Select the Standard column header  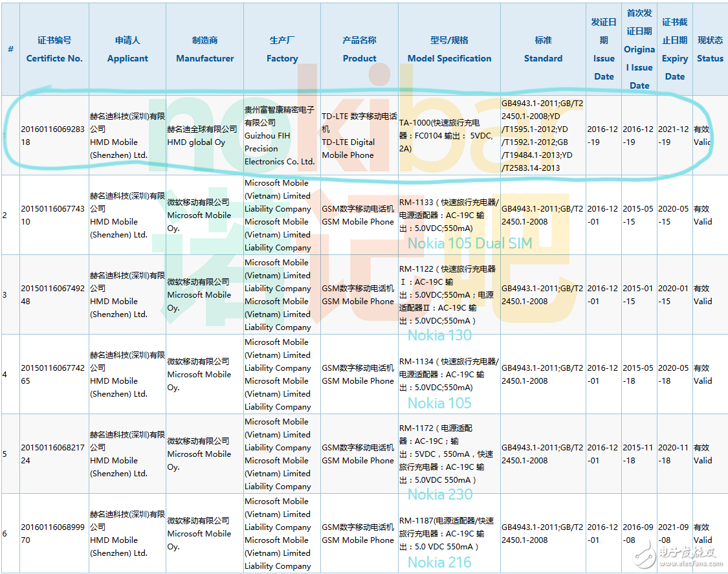(543, 49)
